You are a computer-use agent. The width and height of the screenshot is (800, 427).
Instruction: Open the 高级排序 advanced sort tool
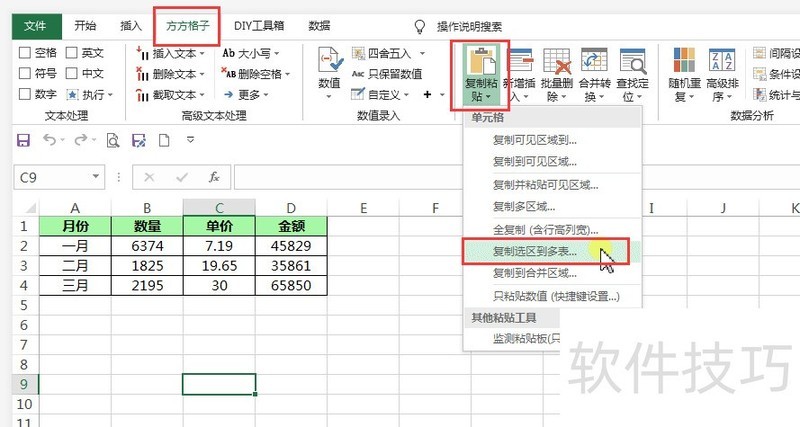(x=722, y=74)
